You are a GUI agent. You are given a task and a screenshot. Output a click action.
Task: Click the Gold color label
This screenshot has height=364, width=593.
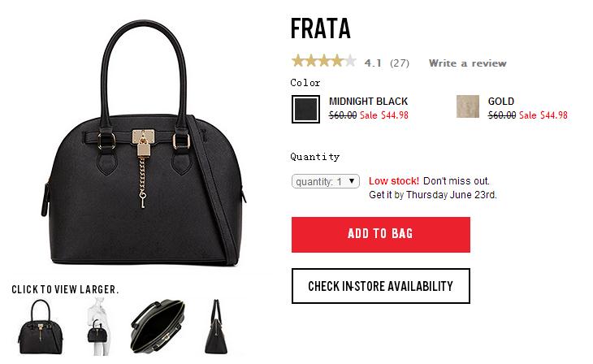tap(501, 102)
